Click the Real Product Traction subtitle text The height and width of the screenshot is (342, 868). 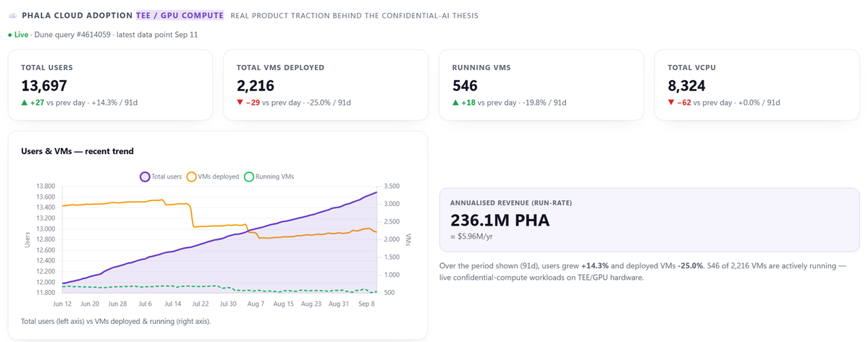[x=354, y=16]
